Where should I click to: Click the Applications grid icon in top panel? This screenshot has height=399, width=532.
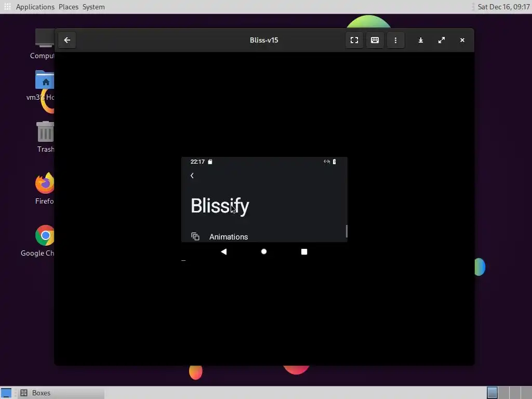click(7, 6)
